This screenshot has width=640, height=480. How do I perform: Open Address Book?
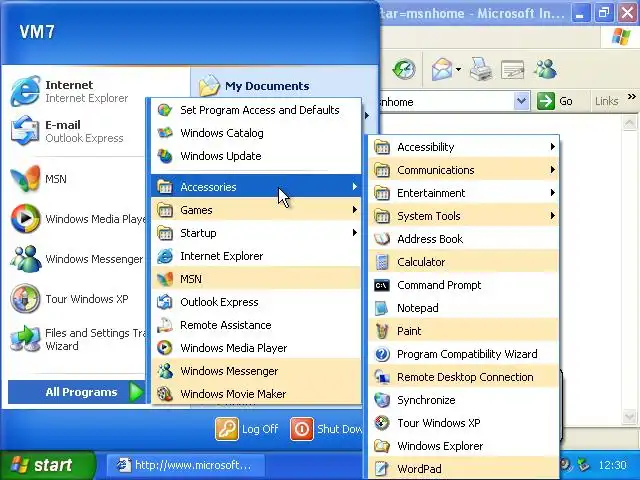[463, 239]
